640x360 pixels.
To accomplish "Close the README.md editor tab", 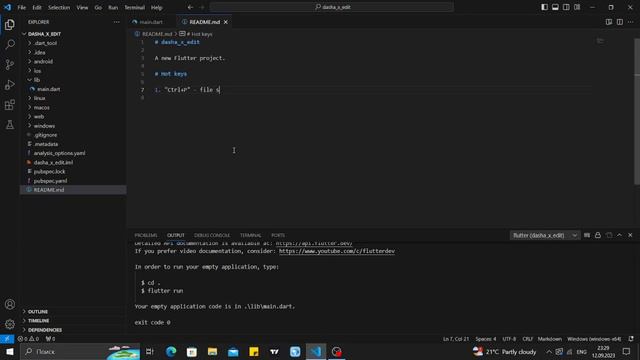I will pyautogui.click(x=226, y=22).
